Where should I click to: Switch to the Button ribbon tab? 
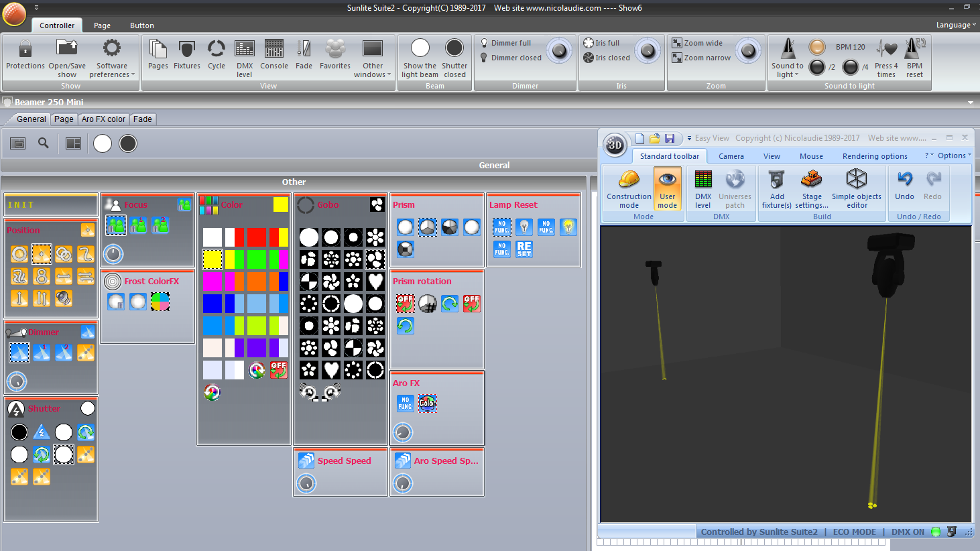(142, 25)
